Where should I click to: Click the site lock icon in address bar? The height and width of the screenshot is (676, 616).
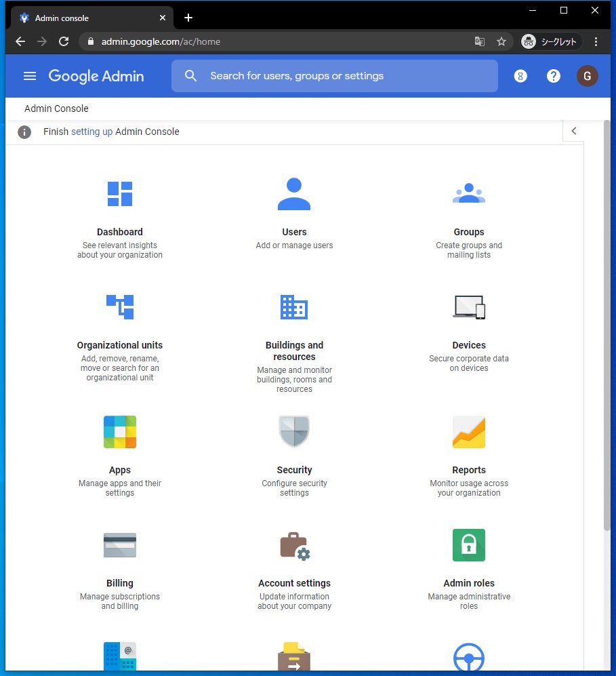90,41
